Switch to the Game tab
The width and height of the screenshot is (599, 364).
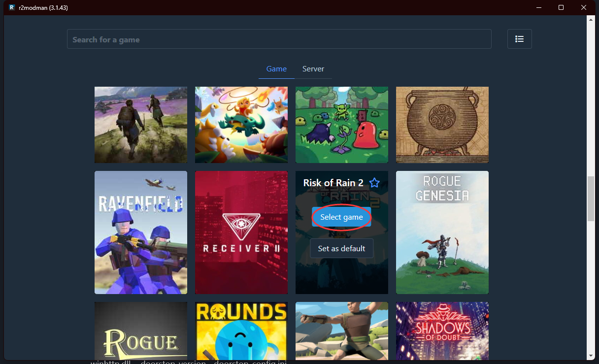tap(276, 69)
